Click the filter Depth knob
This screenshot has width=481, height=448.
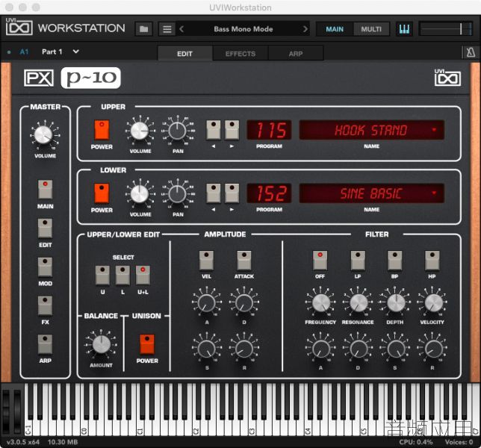pos(396,302)
